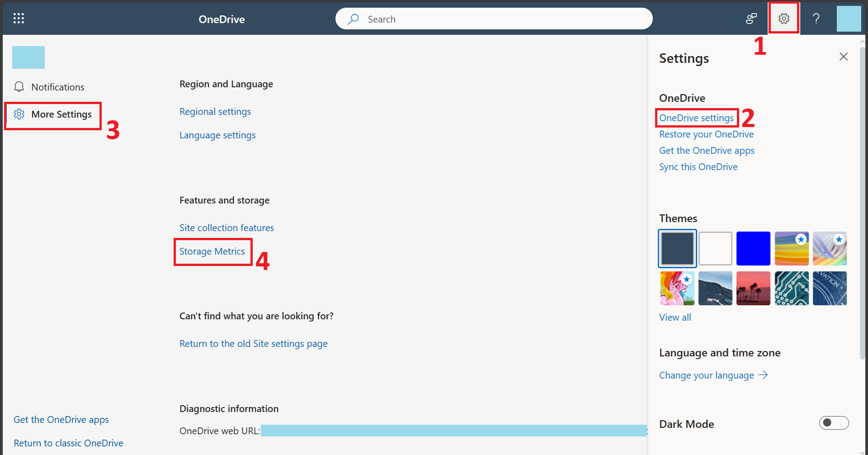Click the Region and Language heading
This screenshot has width=868, height=455.
(x=226, y=84)
